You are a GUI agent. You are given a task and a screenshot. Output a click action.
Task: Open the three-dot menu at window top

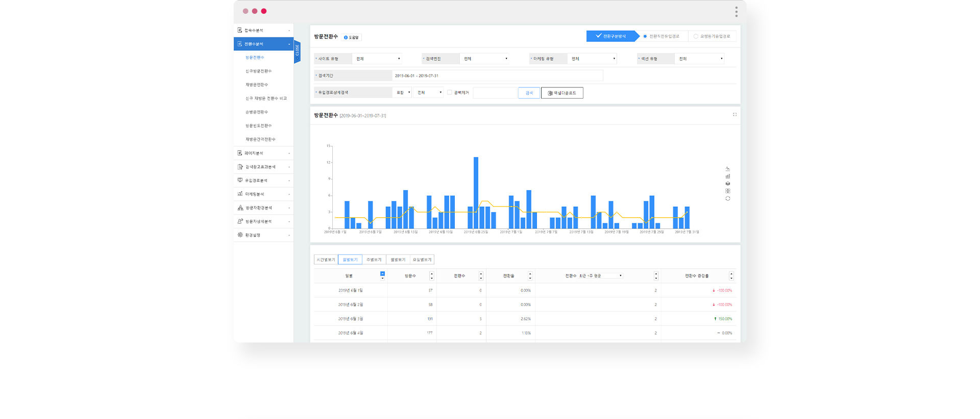[736, 11]
